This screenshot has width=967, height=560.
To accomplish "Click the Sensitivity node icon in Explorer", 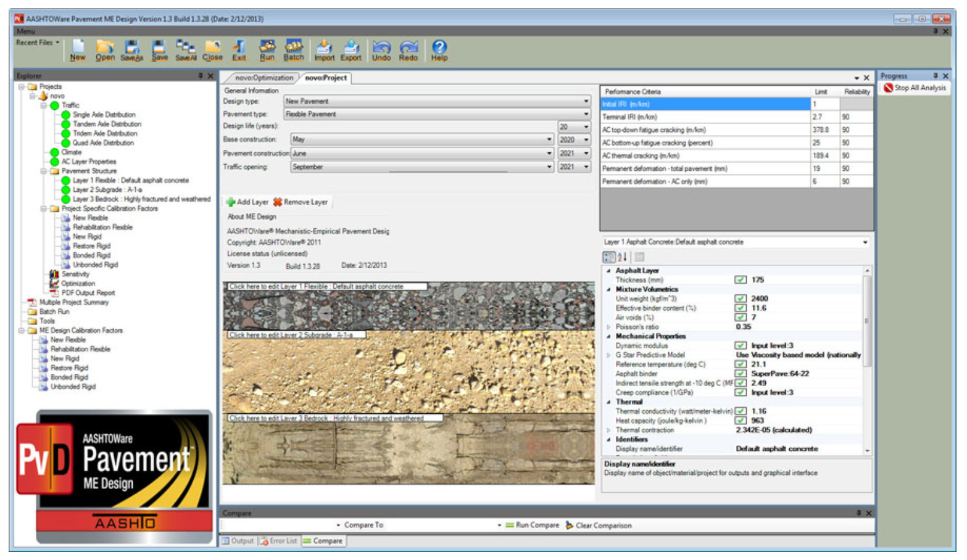I will [54, 274].
